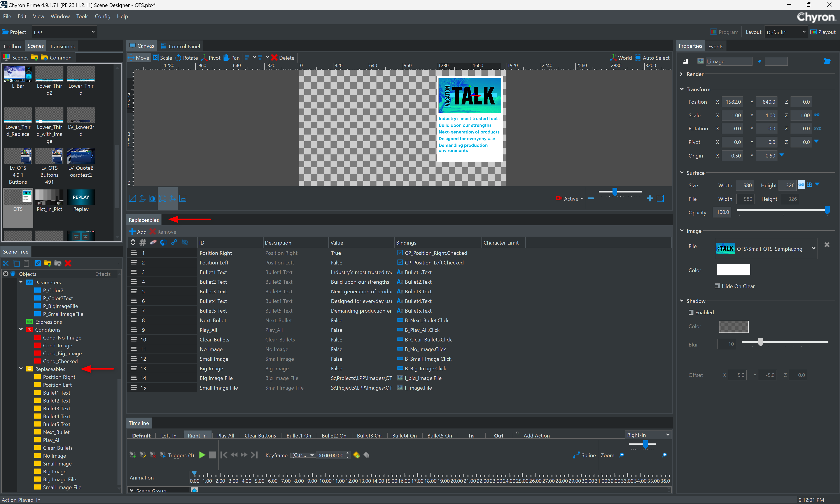
Task: Toggle Spline mode in Timeline
Action: (584, 455)
